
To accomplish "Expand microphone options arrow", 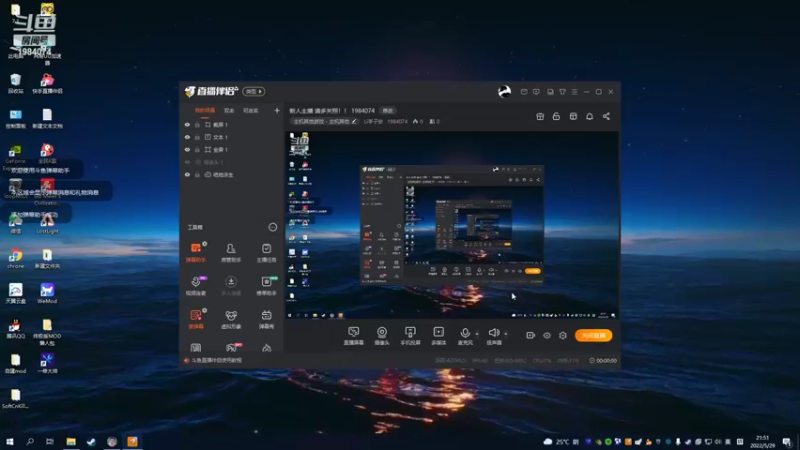I will 477,334.
